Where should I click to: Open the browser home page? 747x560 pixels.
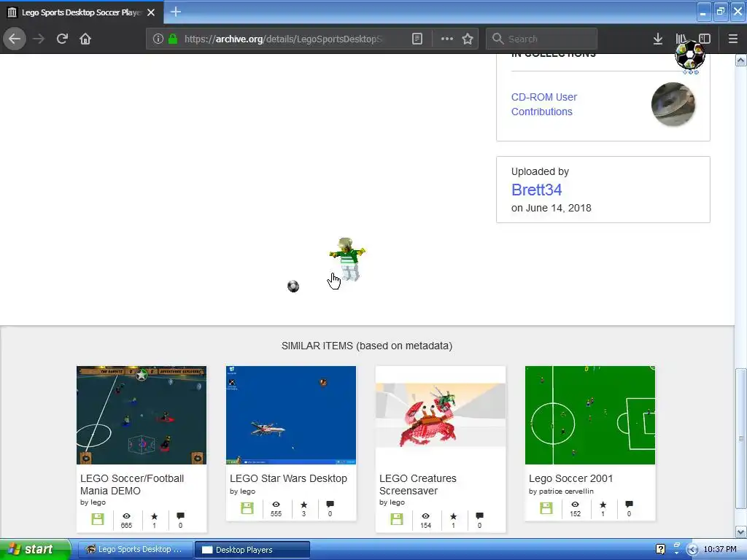click(85, 39)
